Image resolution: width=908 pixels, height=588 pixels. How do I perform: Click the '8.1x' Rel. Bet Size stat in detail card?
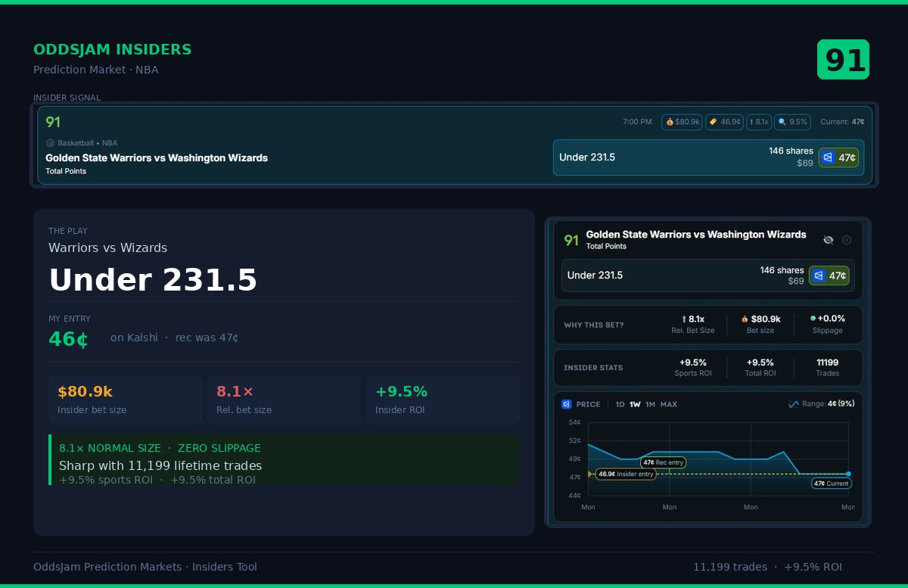coord(693,324)
